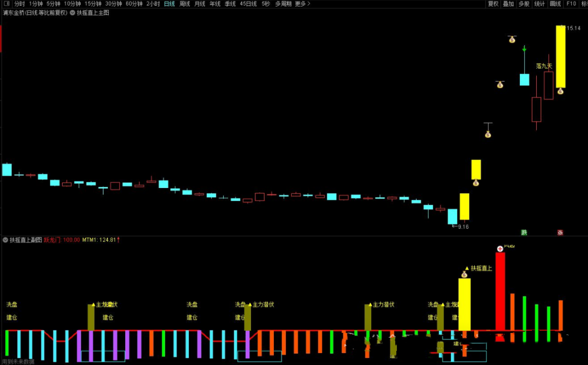Click the red 涨 marker icon
Screen dimensions: 588x365
pyautogui.click(x=560, y=233)
